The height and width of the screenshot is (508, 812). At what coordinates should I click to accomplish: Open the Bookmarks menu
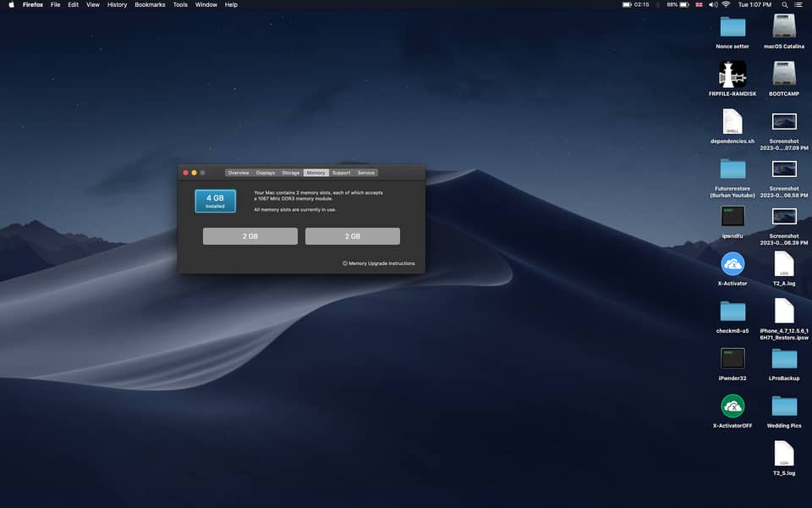(x=150, y=5)
